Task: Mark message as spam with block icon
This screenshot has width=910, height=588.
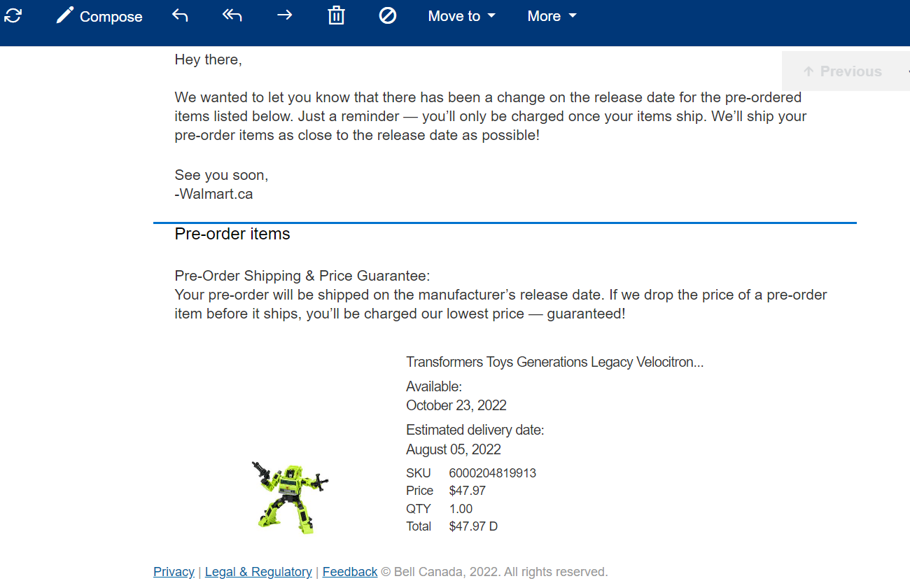Action: [x=388, y=15]
